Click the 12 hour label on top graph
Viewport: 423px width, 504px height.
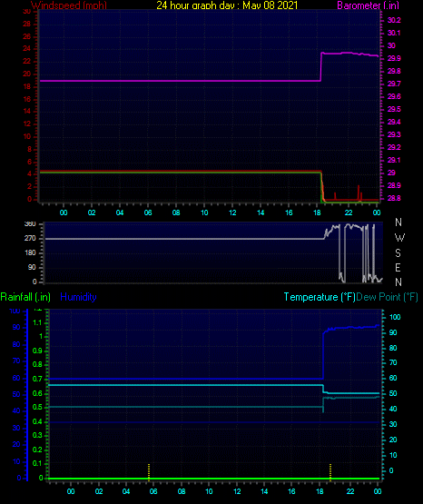232,212
